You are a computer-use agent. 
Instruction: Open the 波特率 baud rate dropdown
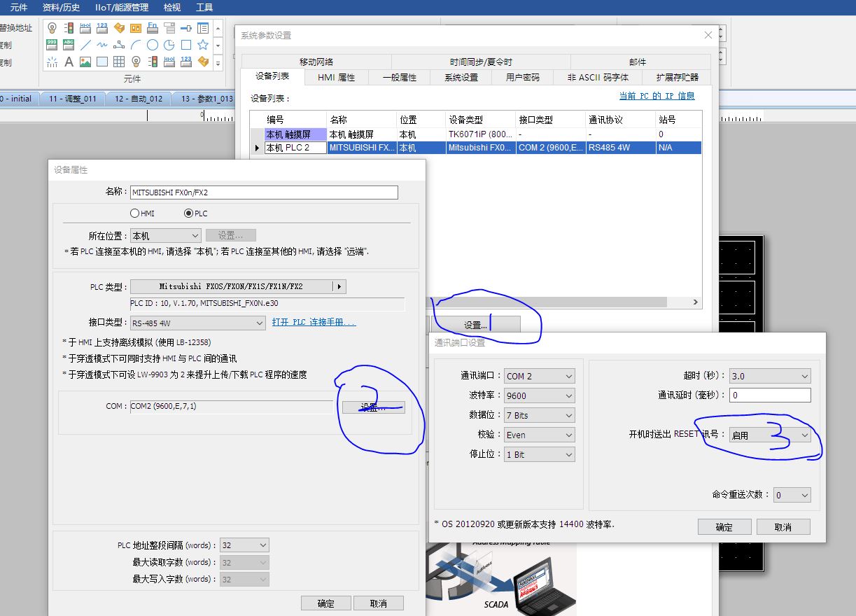point(539,395)
